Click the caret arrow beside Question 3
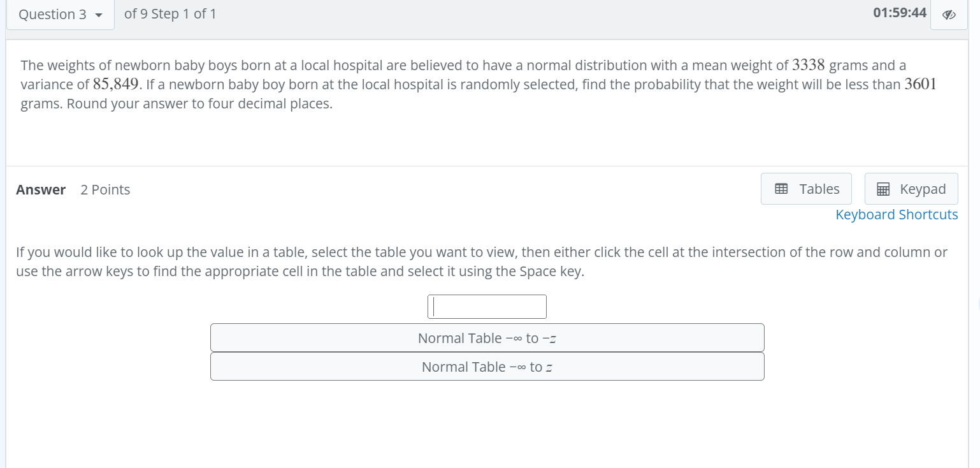 (98, 15)
